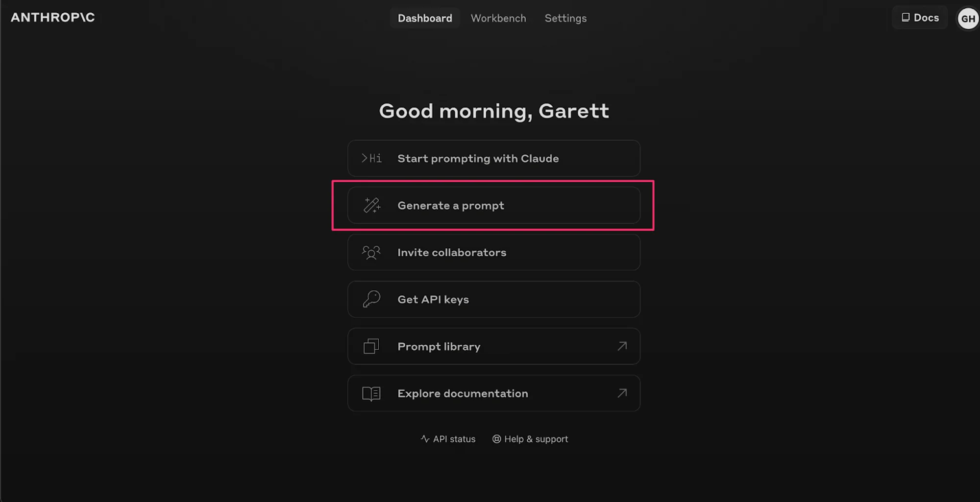Open Explore documentation

(494, 393)
